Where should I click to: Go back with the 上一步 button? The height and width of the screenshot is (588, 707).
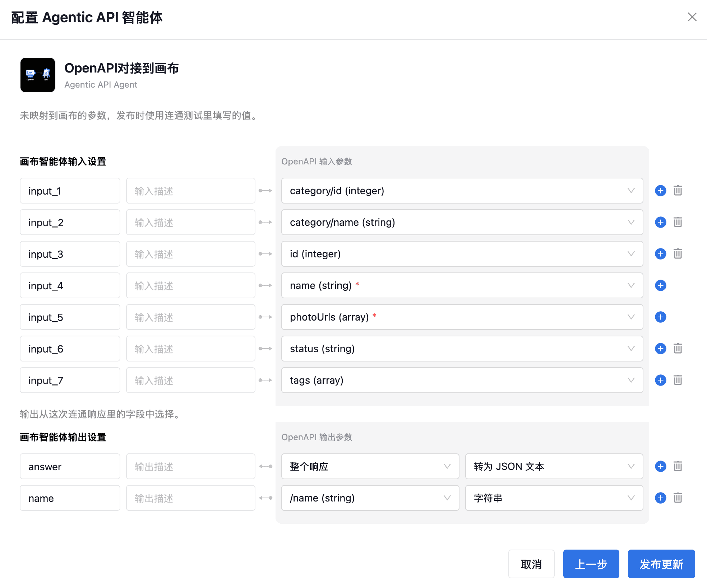click(x=591, y=564)
